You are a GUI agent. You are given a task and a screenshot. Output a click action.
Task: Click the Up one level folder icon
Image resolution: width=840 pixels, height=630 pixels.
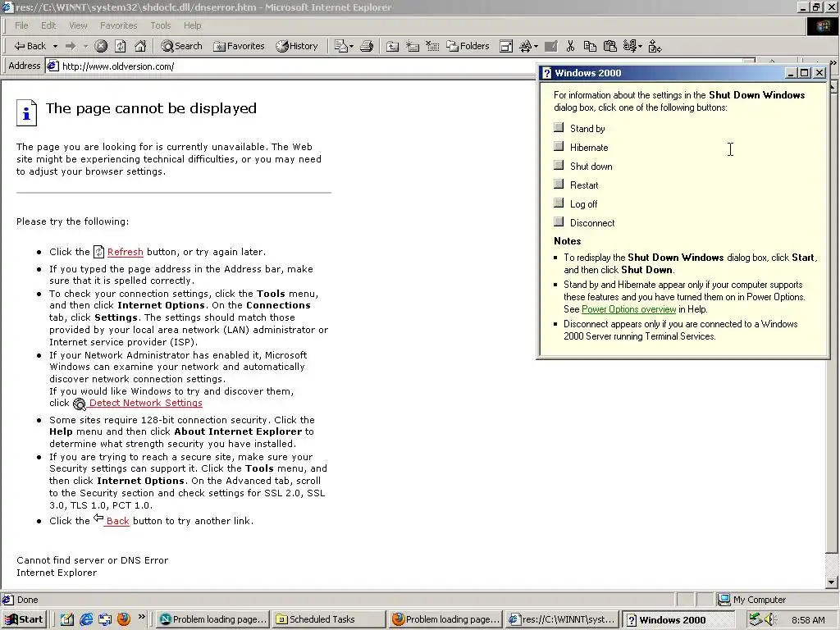pos(392,46)
